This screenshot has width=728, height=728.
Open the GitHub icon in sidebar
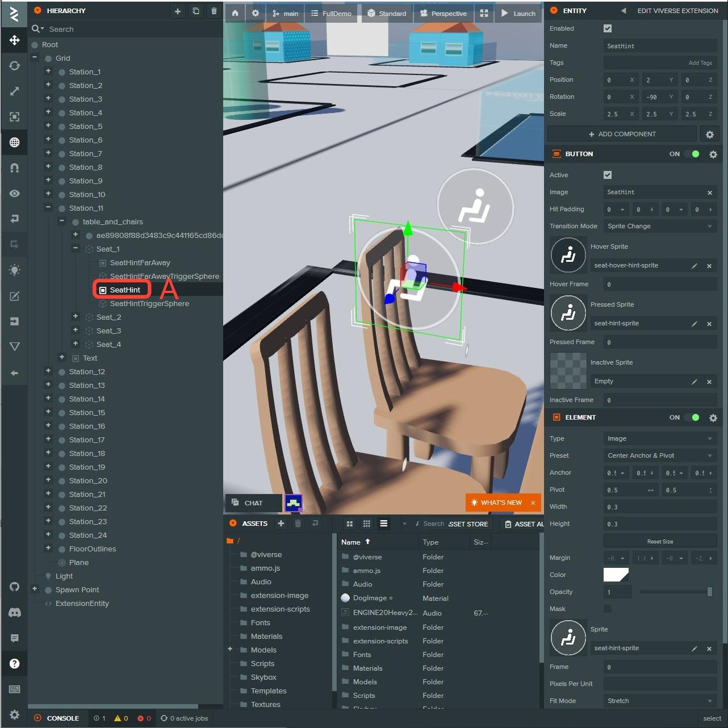coord(15,587)
